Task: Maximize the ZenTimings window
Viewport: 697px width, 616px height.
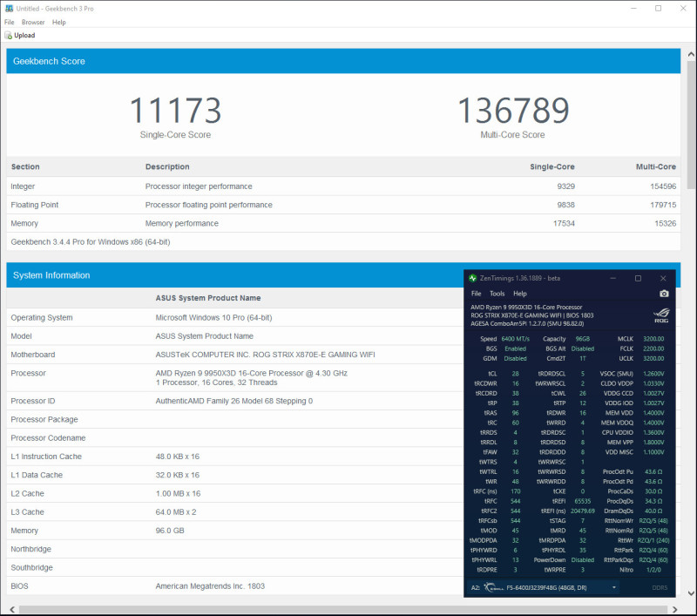Action: (638, 278)
